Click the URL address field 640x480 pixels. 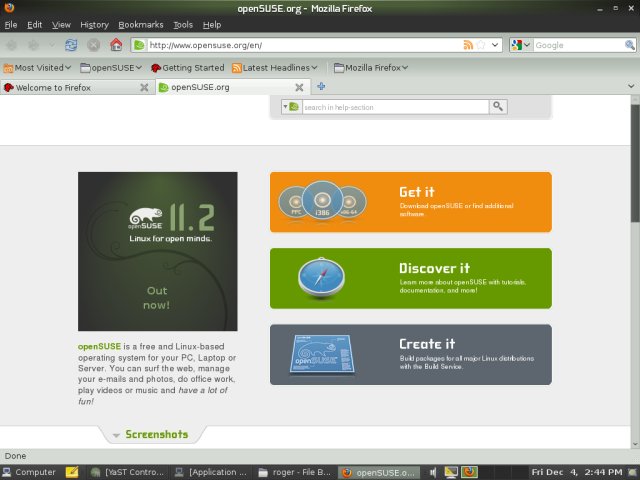pyautogui.click(x=304, y=45)
